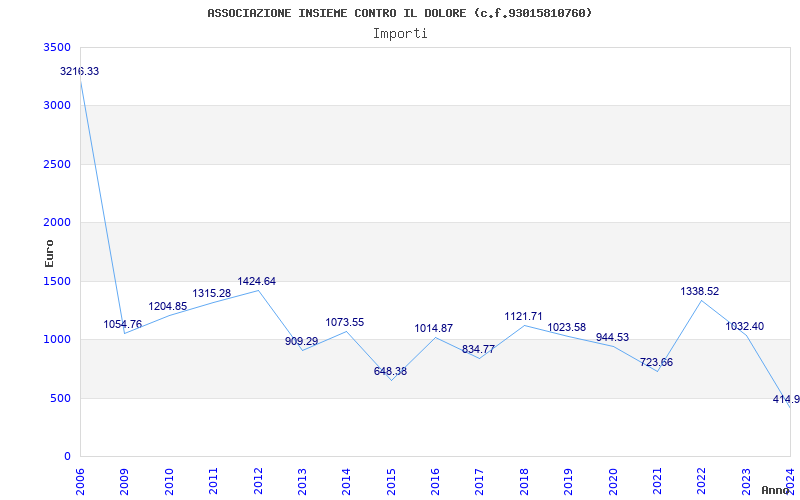This screenshot has height=500, width=800.
Task: Click the 3500 y-axis tick label
Action: 58,48
